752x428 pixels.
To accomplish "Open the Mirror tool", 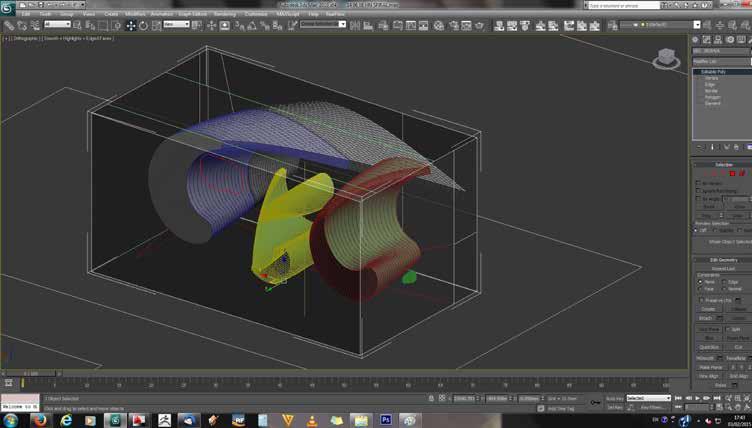I will click(356, 25).
